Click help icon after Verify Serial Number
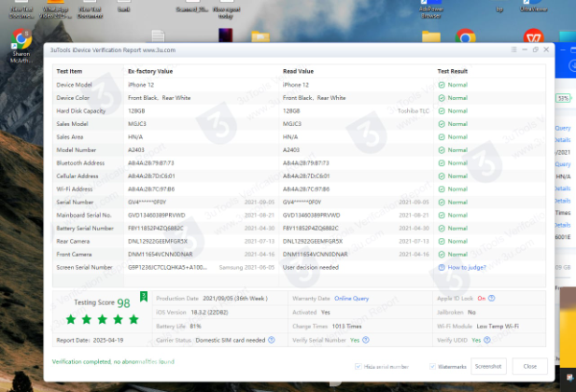Image resolution: width=576 pixels, height=392 pixels. pos(366,340)
